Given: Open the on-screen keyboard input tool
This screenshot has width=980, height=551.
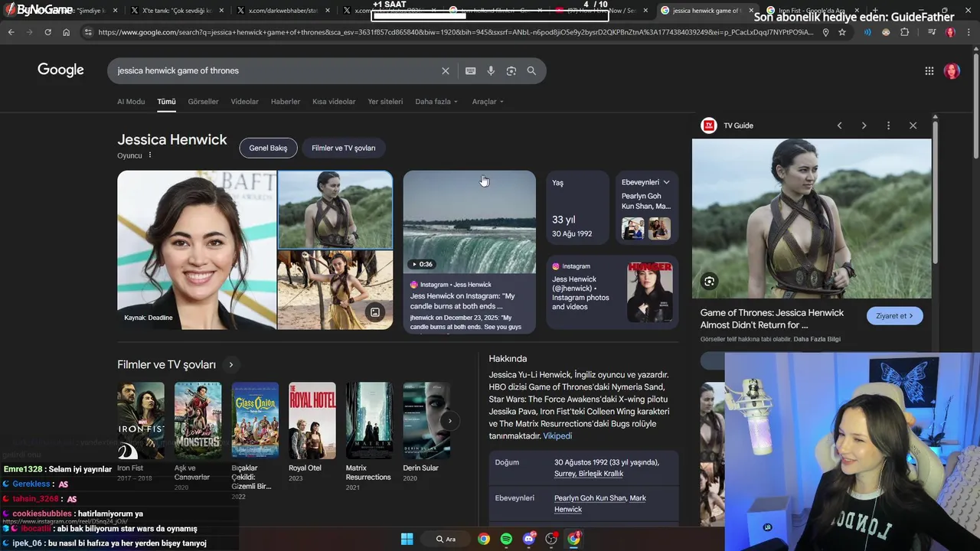Looking at the screenshot, I should (x=471, y=70).
